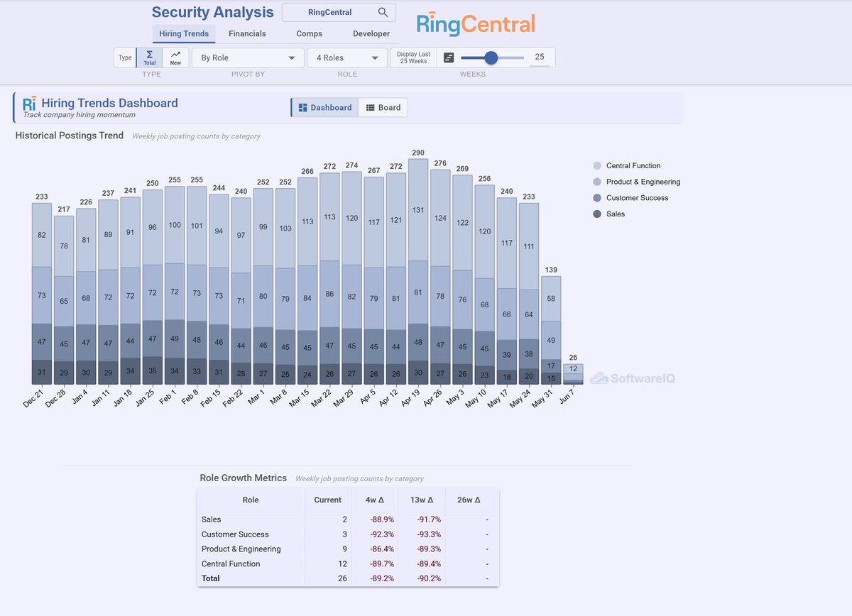This screenshot has width=852, height=616.
Task: Click the Current column header
Action: (x=327, y=500)
